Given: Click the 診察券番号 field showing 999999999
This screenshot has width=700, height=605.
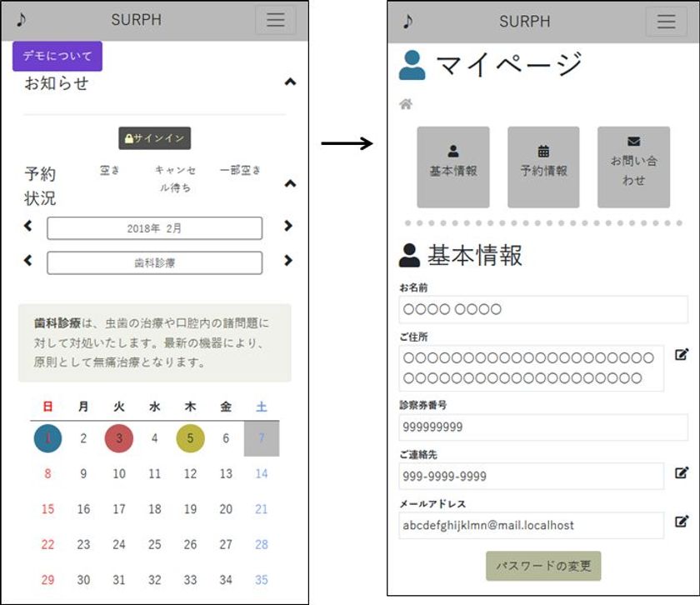Looking at the screenshot, I should click(543, 427).
